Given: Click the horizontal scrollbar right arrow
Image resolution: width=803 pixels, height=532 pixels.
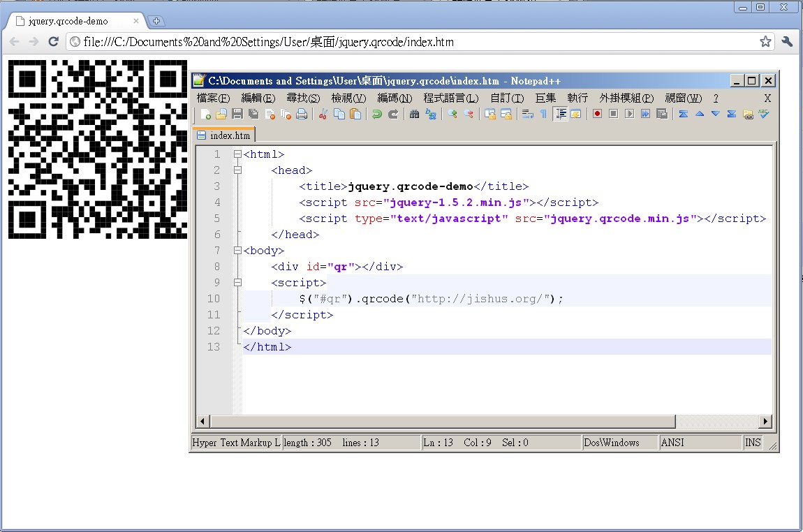Looking at the screenshot, I should [765, 422].
